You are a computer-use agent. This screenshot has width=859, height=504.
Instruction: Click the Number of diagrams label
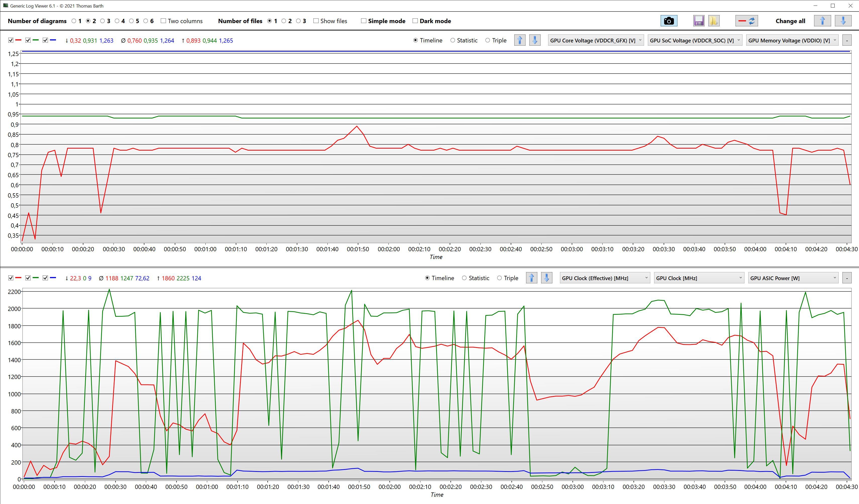pyautogui.click(x=37, y=21)
